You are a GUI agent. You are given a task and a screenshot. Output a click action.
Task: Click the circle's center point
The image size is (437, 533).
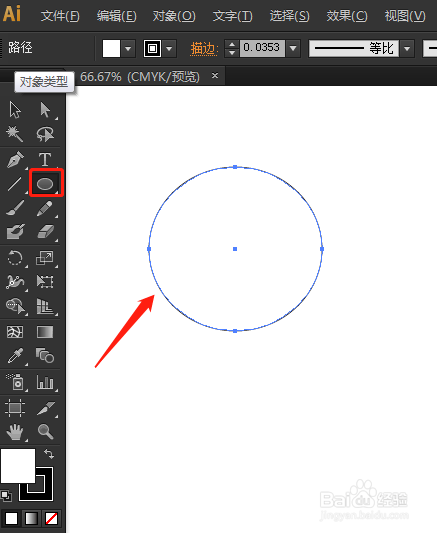point(235,249)
